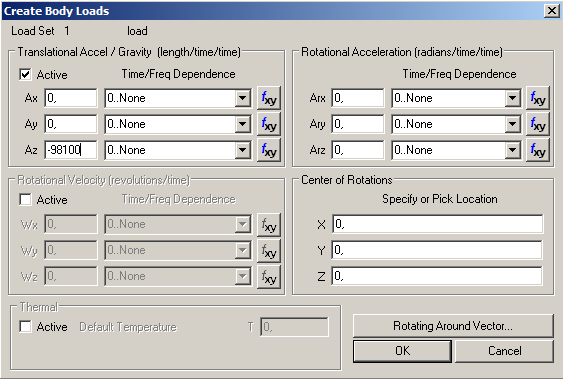Expand the Ary time dependence dropdown

(512, 124)
